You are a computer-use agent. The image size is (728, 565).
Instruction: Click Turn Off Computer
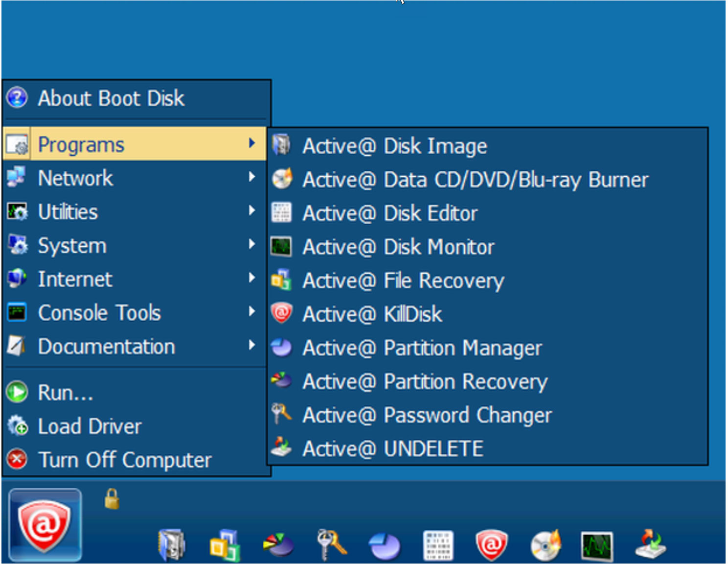(125, 459)
